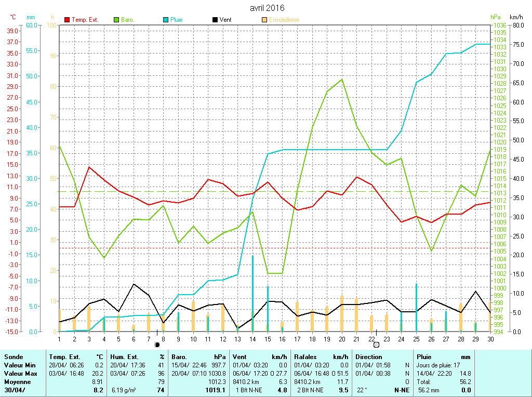Viewport: 532px width, 397px height.
Task: Click the cyan Pluie legend swatch
Action: 166,20
